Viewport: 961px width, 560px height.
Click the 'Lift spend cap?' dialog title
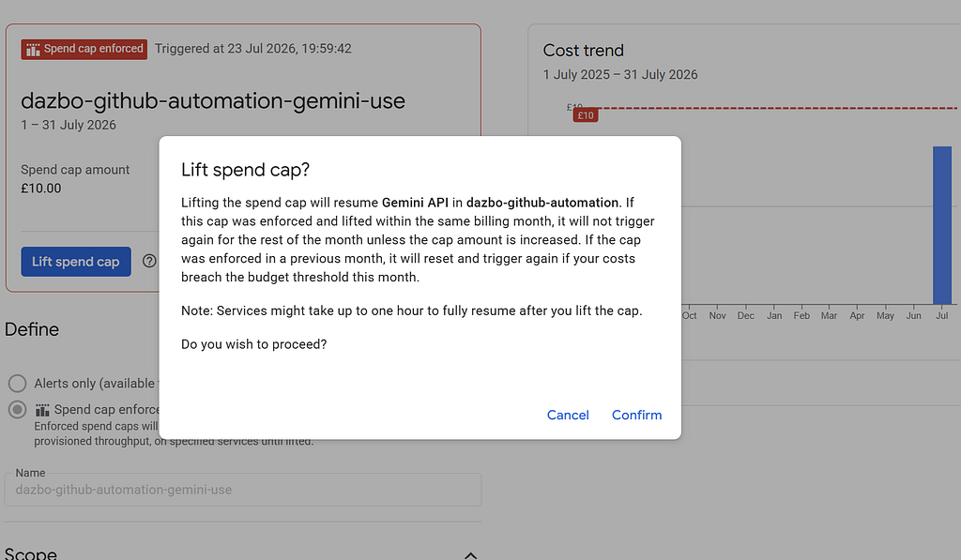[245, 170]
